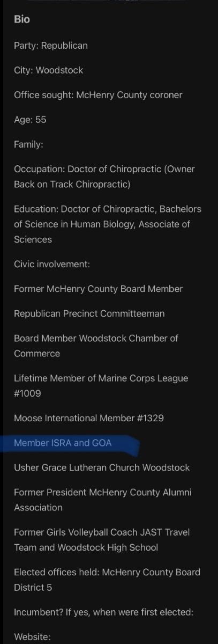Select 'Former President McHenry County Alumni Association'
The image size is (218, 644).
tap(102, 500)
